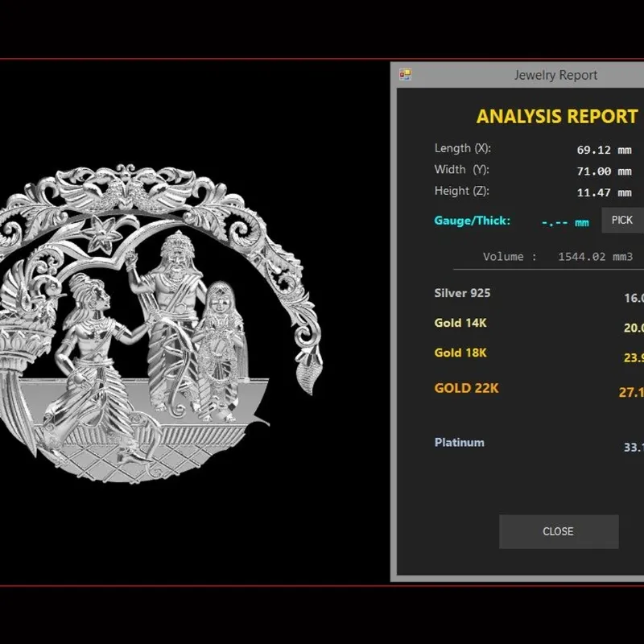Click the gauge thickness value field
Viewport: 644px width, 644px height.
click(566, 223)
